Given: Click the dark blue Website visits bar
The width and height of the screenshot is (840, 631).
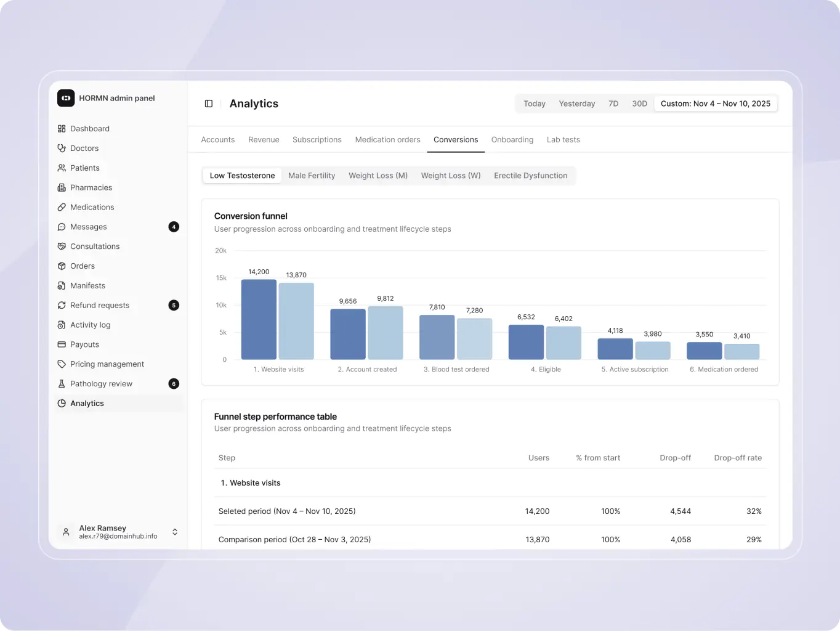Looking at the screenshot, I should pyautogui.click(x=259, y=319).
